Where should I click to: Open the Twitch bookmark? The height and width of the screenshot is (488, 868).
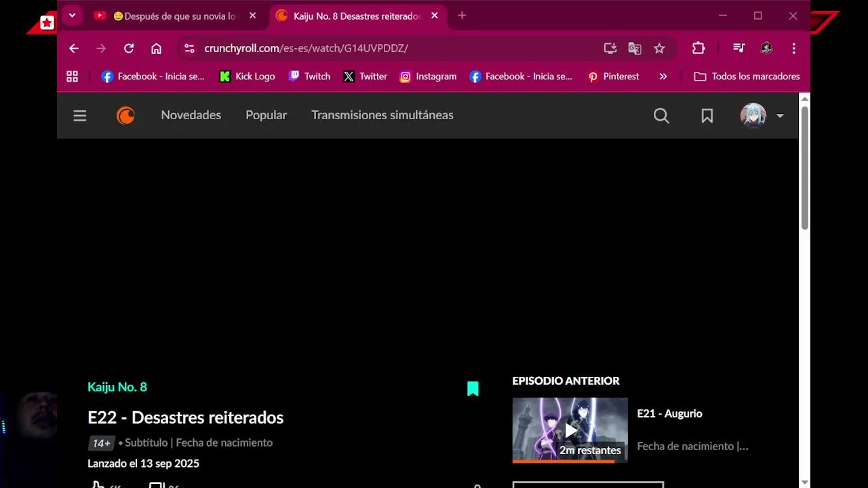pos(310,77)
